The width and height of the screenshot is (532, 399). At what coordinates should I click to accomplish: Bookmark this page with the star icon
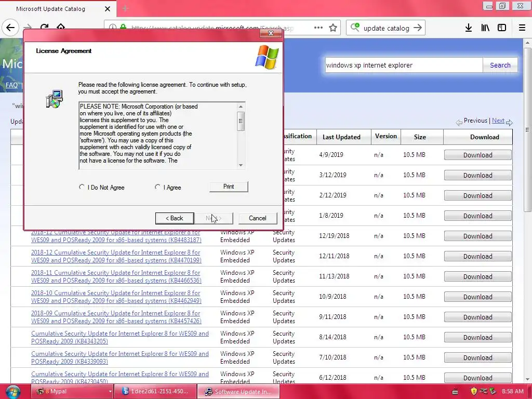coord(333,28)
